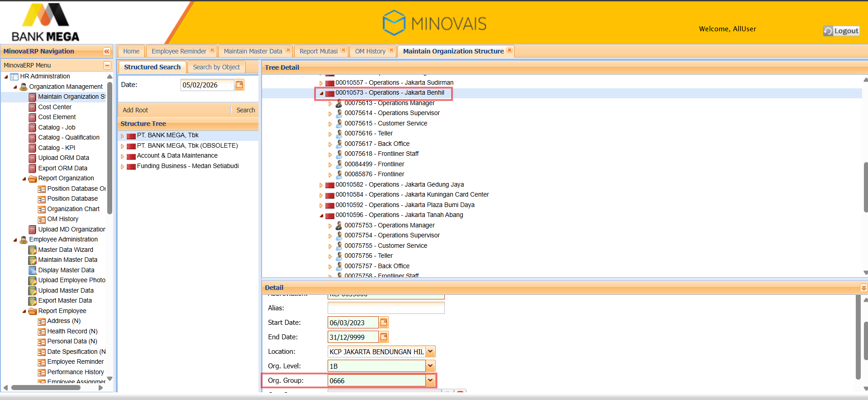
Task: Collapse the Detail panel
Action: [863, 288]
